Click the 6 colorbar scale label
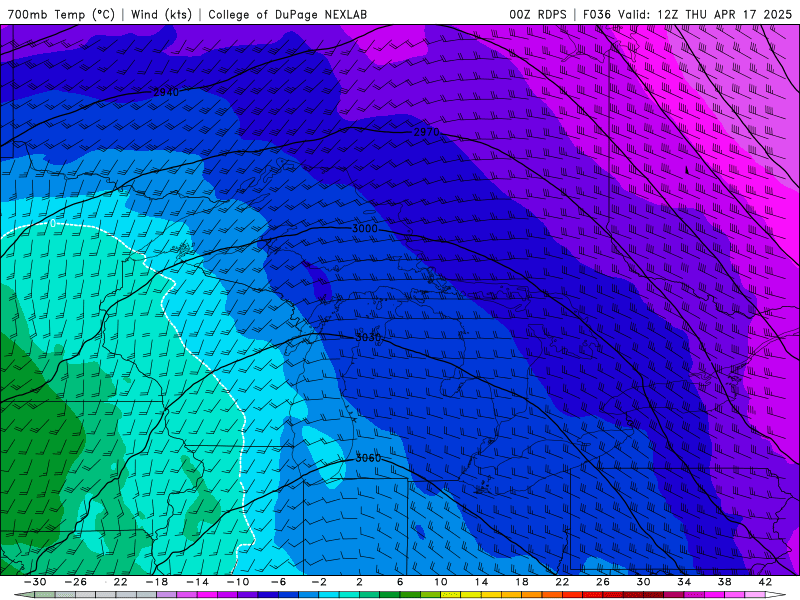 pyautogui.click(x=400, y=582)
